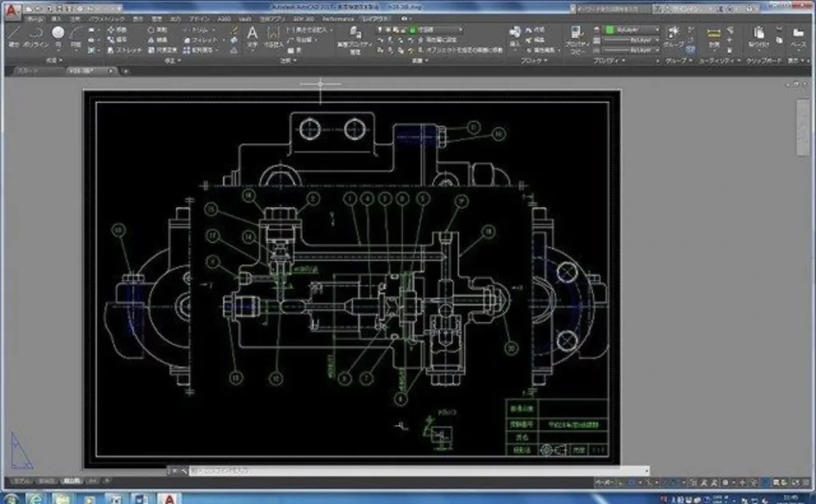Expand the 作成 panel title

click(54, 61)
